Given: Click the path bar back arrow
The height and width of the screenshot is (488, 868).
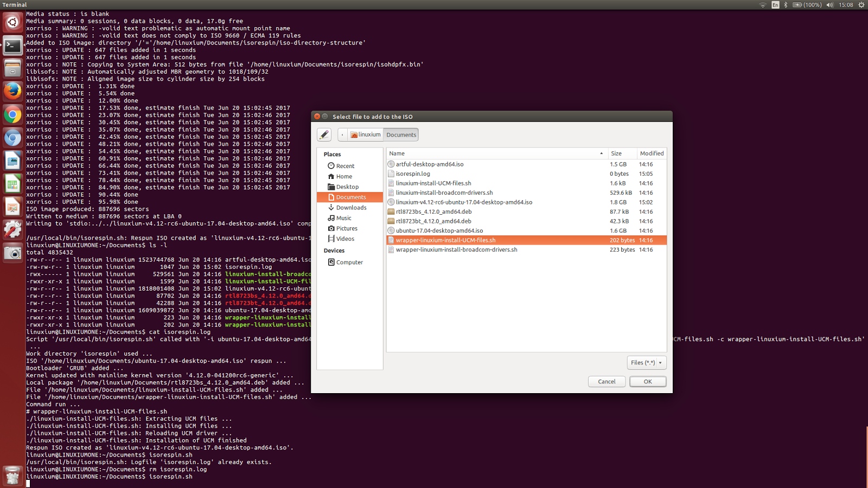Looking at the screenshot, I should pos(342,134).
